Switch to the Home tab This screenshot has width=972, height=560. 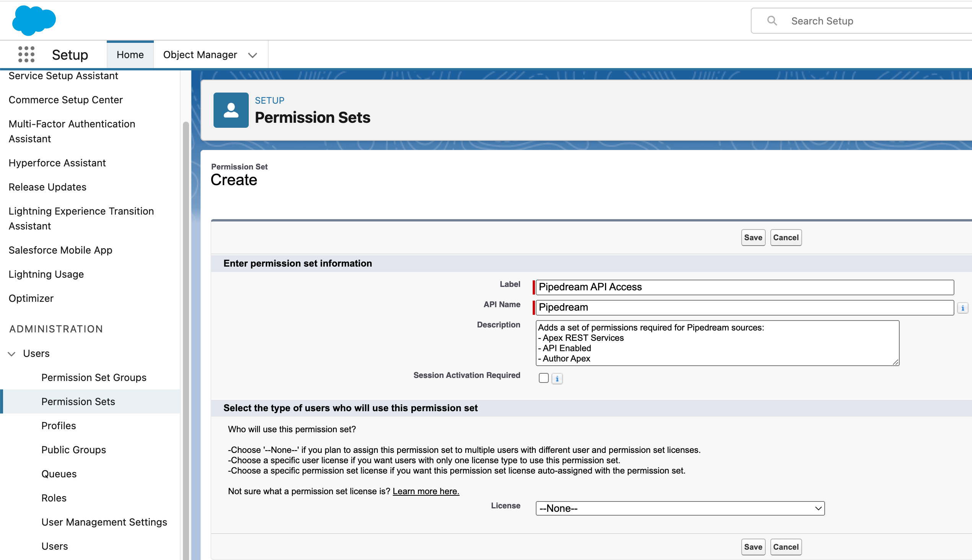point(130,55)
